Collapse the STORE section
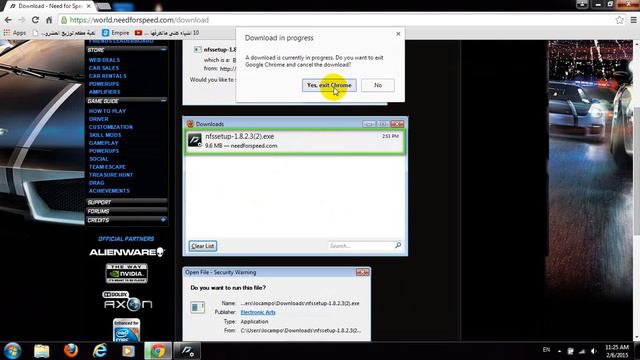 163,49
